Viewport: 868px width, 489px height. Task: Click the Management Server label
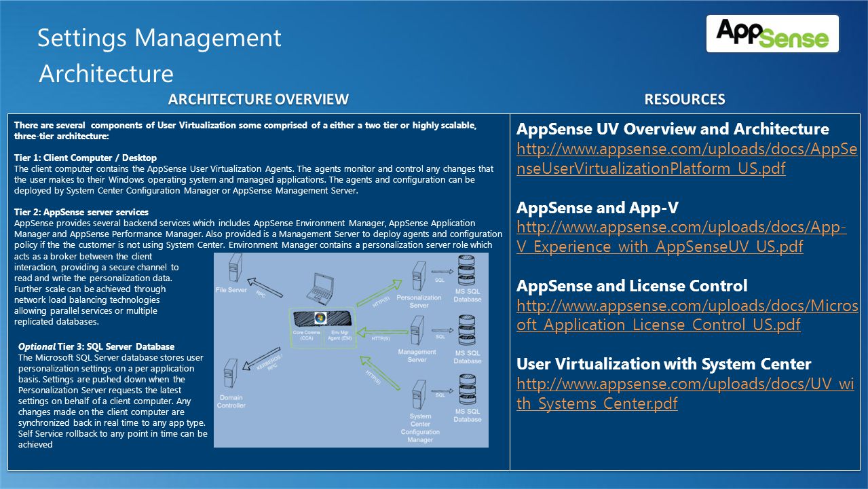pos(417,355)
